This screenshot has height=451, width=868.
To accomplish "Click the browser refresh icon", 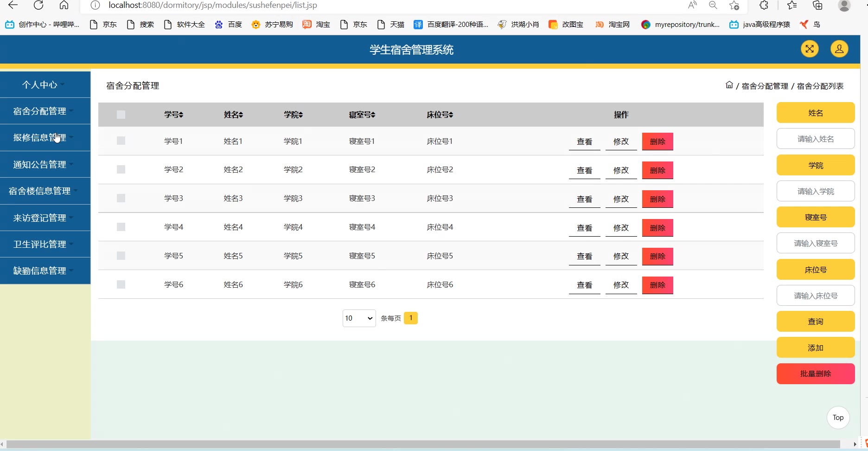I will pyautogui.click(x=38, y=5).
